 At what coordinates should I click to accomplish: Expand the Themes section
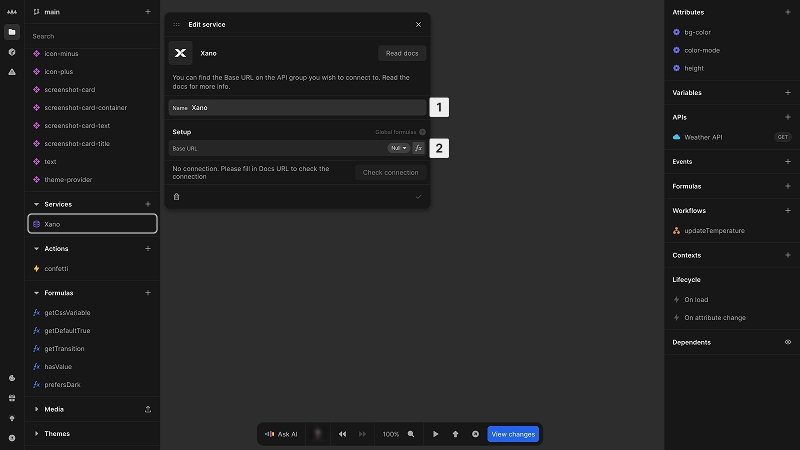click(x=36, y=434)
